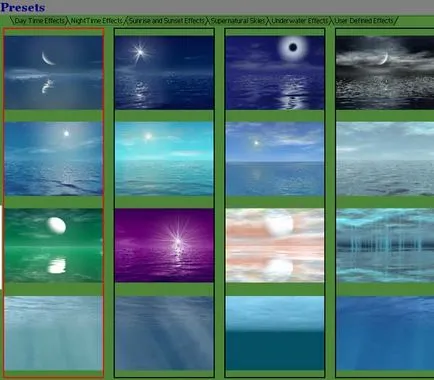The height and width of the screenshot is (380, 434).
Task: Choose the purple starburst preset
Action: (x=164, y=246)
